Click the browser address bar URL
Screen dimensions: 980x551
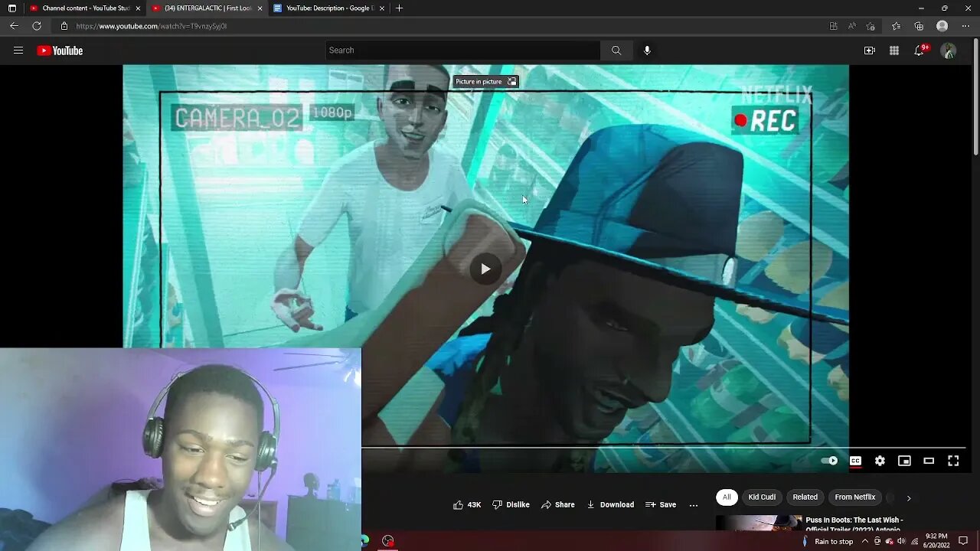152,26
